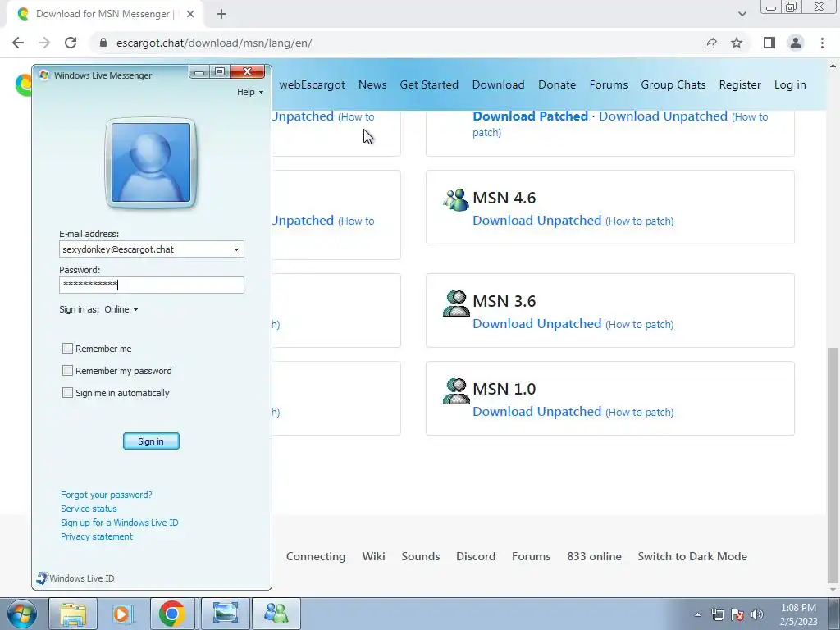Screen dimensions: 840x630
Task: Reload the escargot.chat page
Action: click(71, 43)
